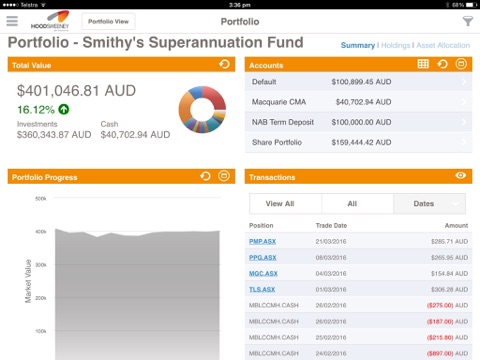Click the ($275.00) AUD transaction amount
Screen dimensions: 480x360
[447, 305]
